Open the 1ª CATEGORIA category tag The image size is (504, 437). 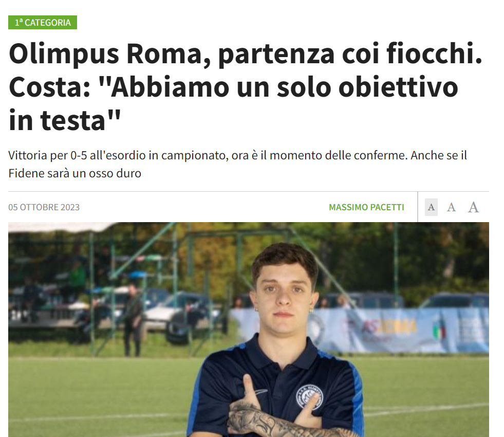[x=43, y=23]
